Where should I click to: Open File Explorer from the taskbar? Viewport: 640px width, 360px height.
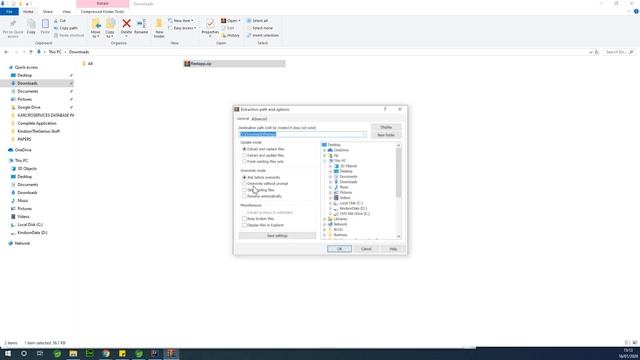click(x=73, y=353)
